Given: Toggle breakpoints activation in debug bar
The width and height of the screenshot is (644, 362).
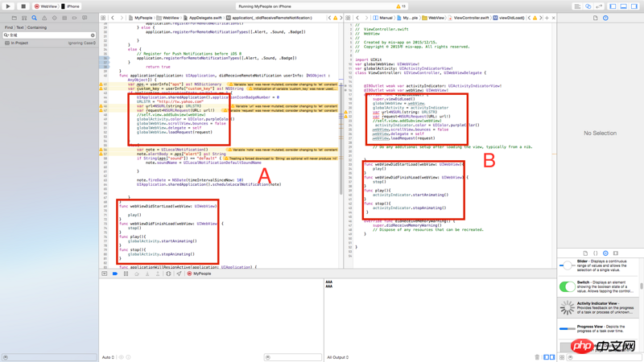Looking at the screenshot, I should pyautogui.click(x=115, y=274).
